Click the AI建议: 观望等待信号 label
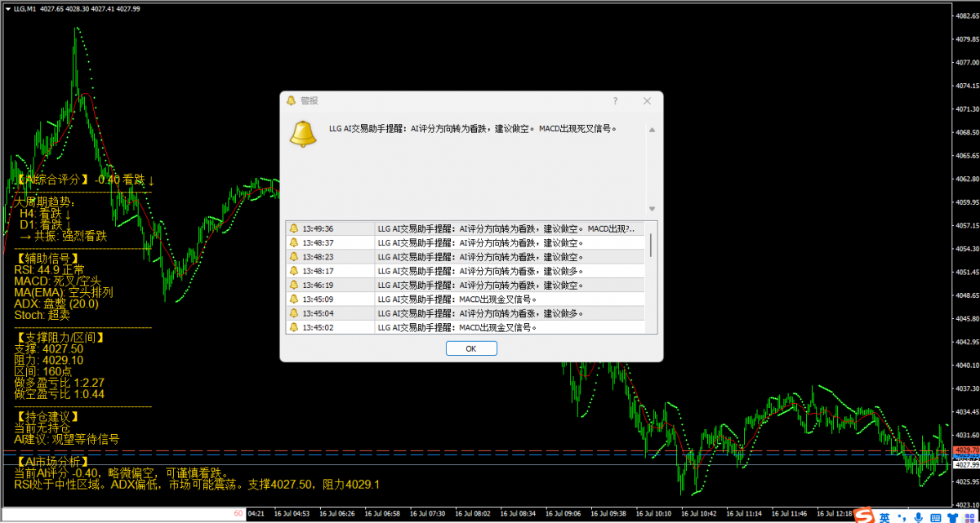The height and width of the screenshot is (523, 980). click(67, 439)
